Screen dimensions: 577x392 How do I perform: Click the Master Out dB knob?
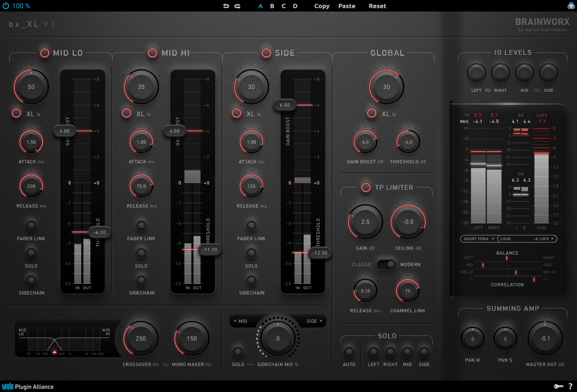545,338
